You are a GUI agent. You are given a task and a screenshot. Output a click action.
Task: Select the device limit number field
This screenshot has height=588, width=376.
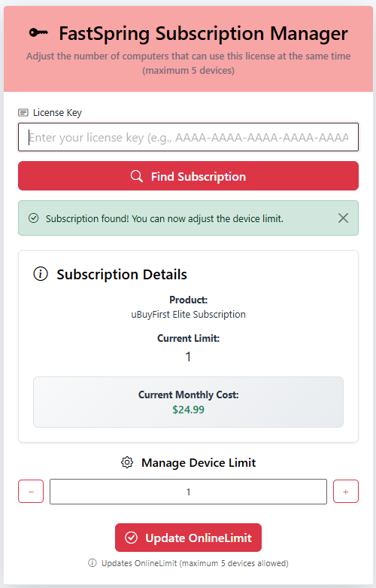point(188,492)
